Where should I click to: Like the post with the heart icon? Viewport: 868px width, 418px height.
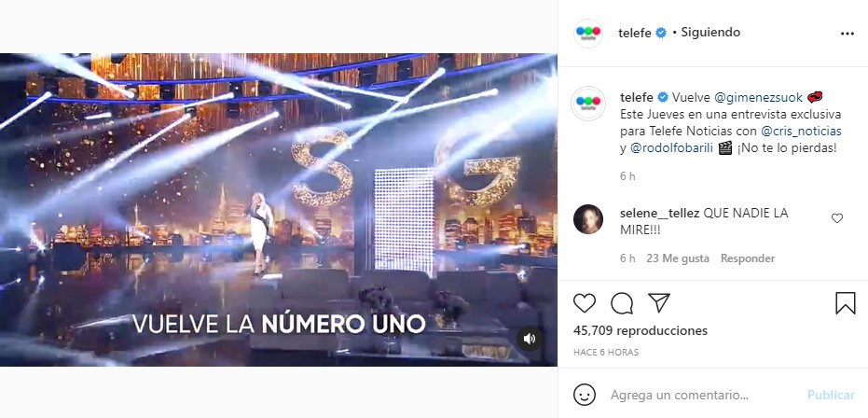[x=584, y=303]
